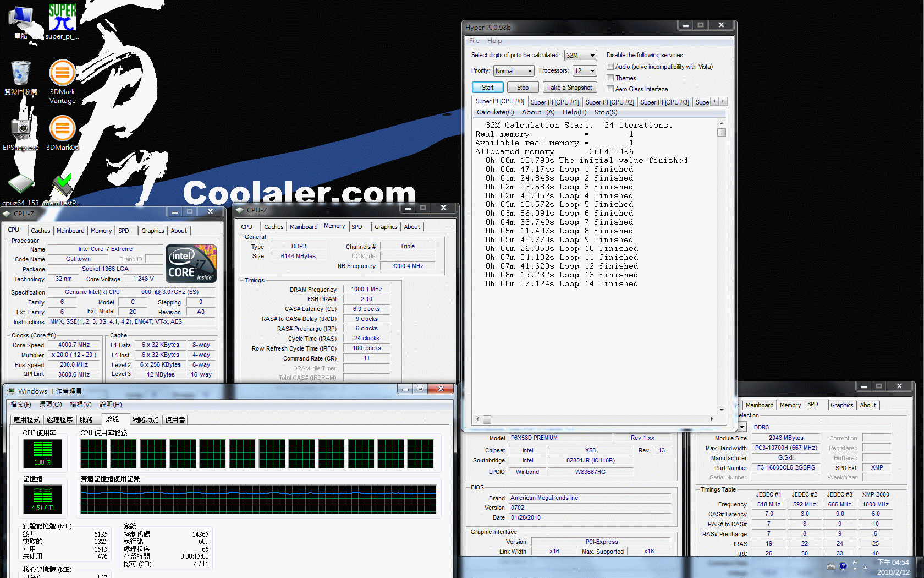The height and width of the screenshot is (578, 924).
Task: Click the BIOS Date 01/28/2010 field
Action: pos(590,517)
